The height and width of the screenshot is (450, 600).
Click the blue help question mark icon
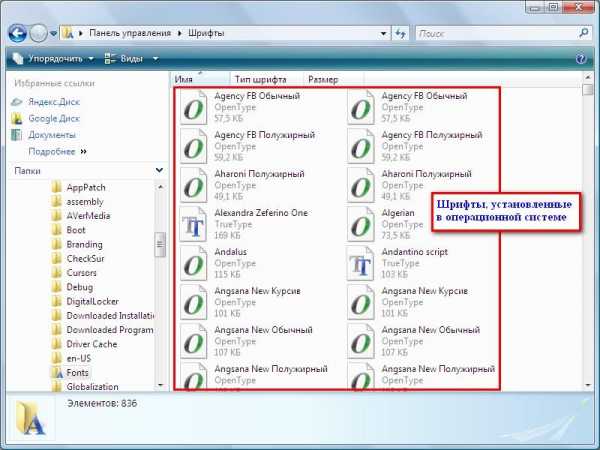[x=581, y=59]
